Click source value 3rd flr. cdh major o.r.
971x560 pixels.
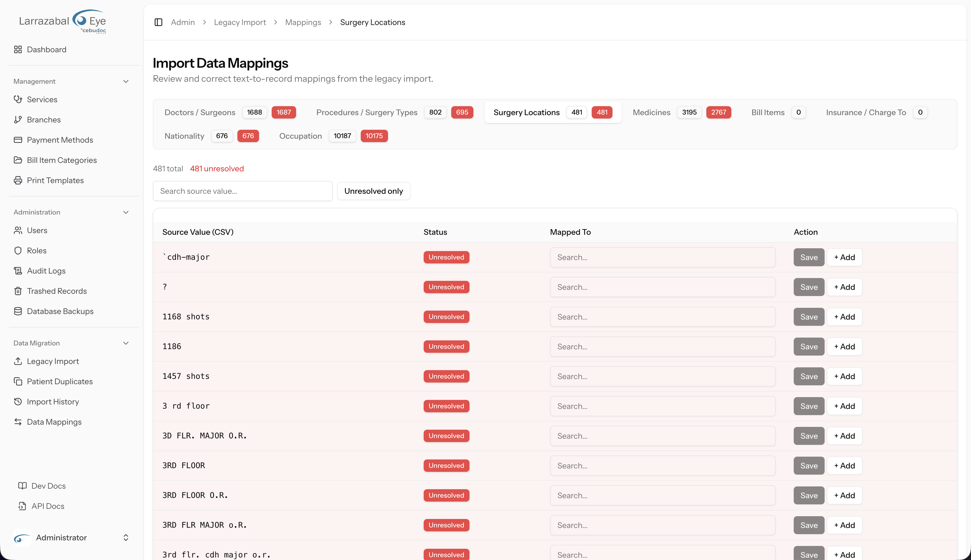coord(216,555)
